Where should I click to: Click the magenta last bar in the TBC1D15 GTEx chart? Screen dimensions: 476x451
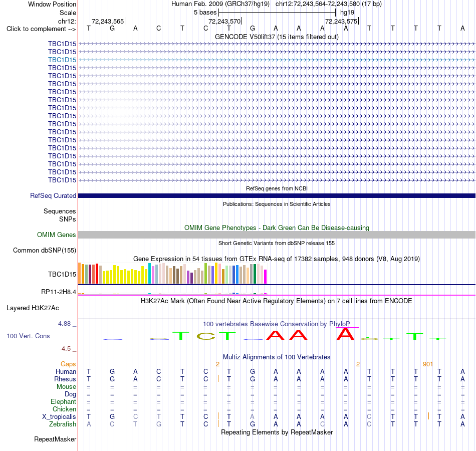coord(266,277)
